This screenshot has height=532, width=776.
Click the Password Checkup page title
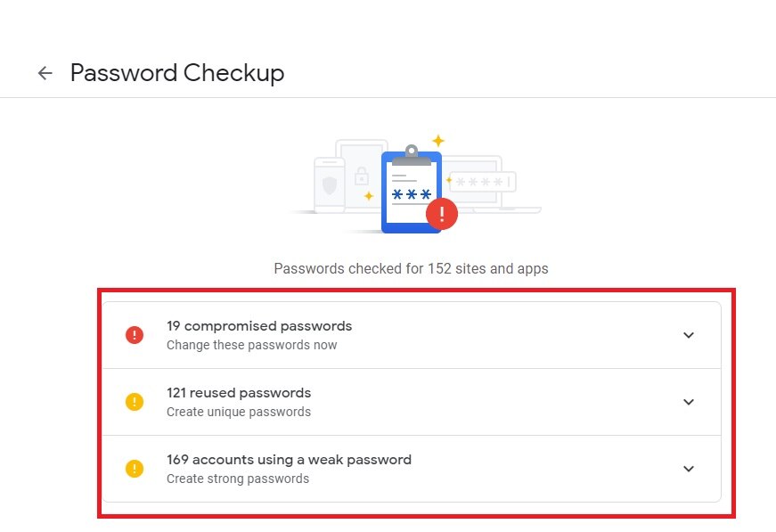point(177,72)
